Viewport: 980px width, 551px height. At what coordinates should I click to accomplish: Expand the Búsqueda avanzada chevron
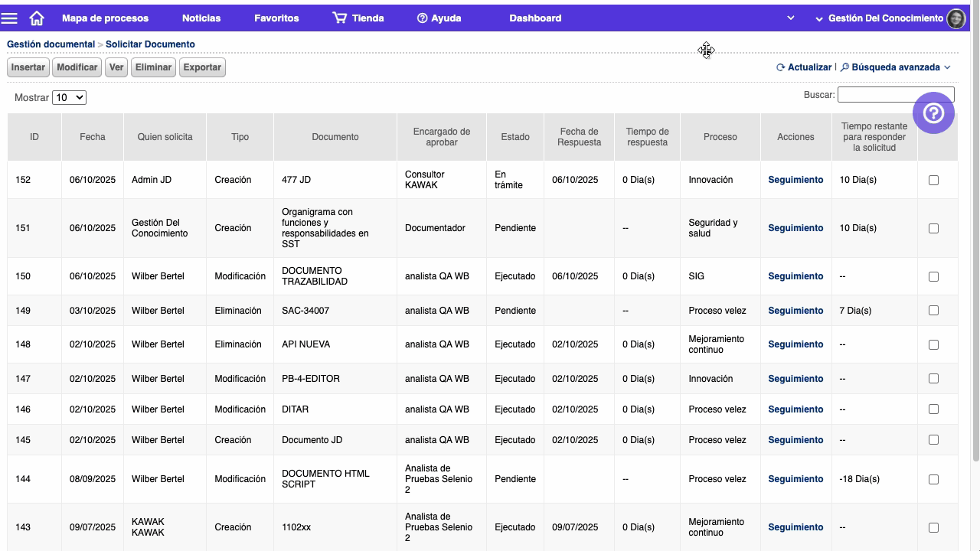(948, 67)
